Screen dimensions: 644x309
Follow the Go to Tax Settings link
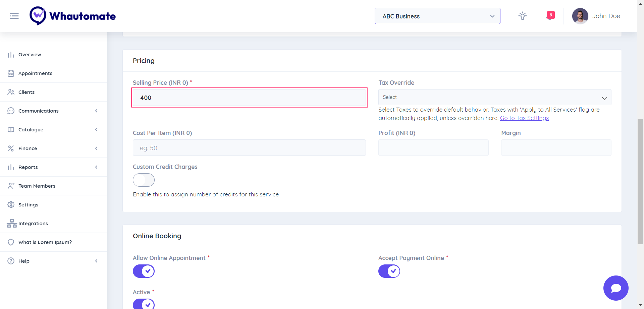[524, 118]
